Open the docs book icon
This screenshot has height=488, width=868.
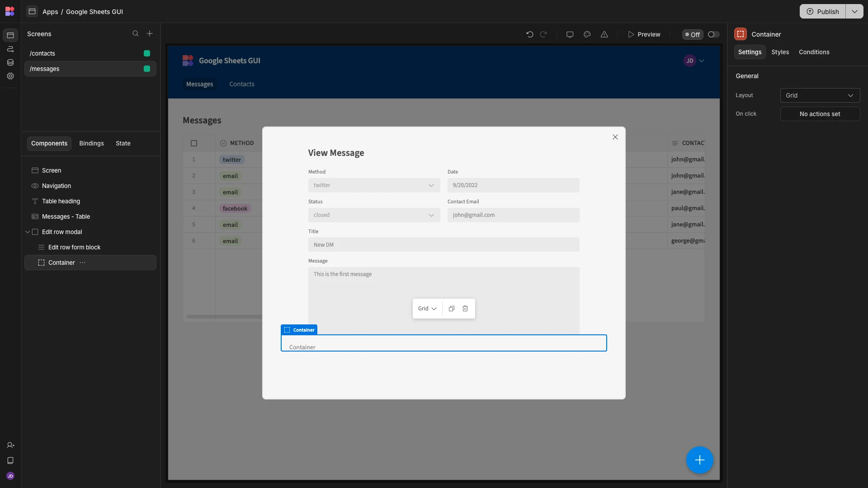[x=10, y=460]
